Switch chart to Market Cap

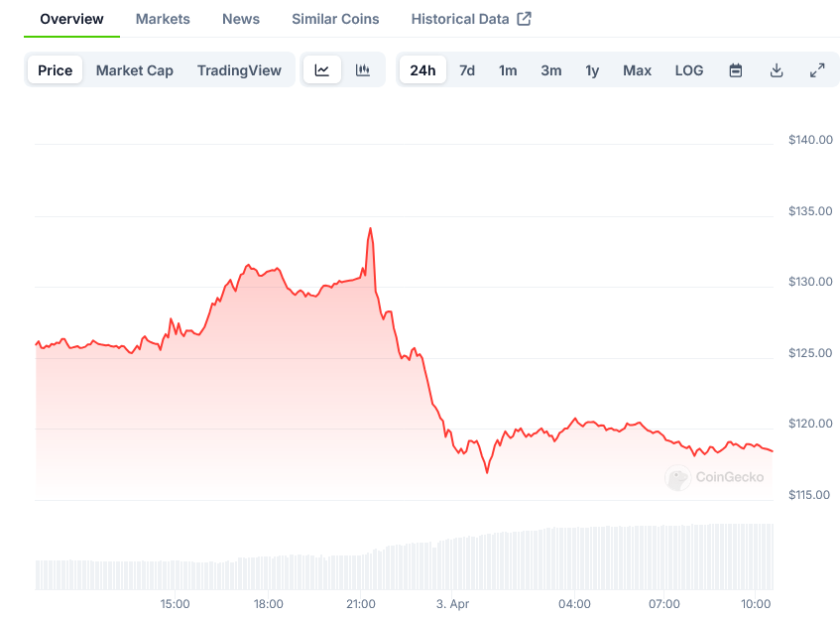(x=135, y=70)
